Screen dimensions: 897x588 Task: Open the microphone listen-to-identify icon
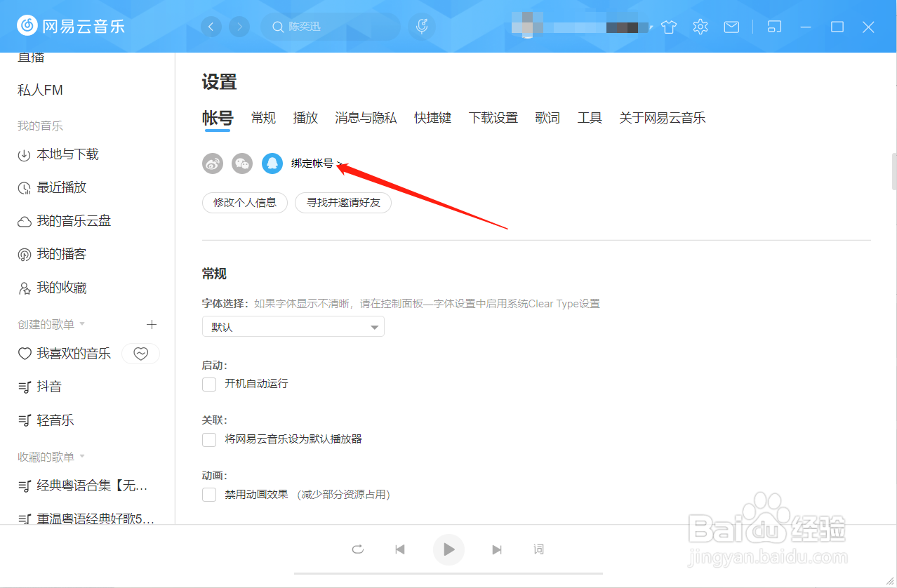[422, 27]
